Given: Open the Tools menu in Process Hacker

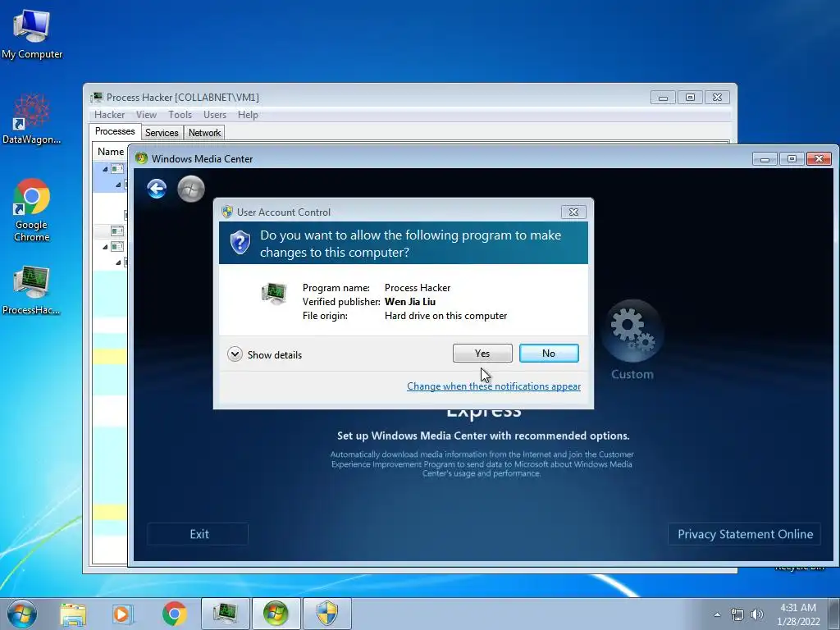Looking at the screenshot, I should [180, 115].
